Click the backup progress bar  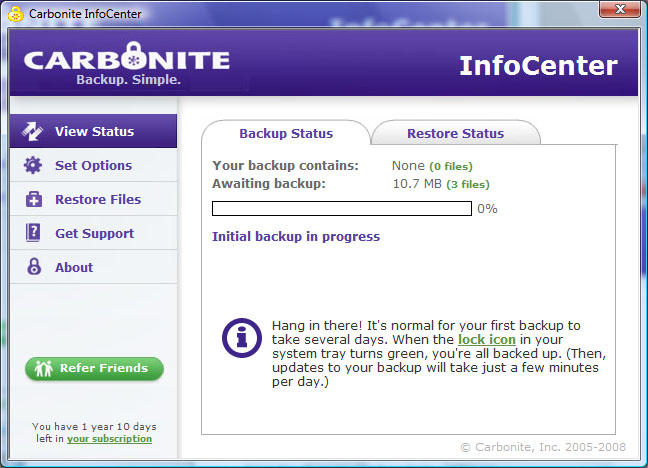coord(342,208)
